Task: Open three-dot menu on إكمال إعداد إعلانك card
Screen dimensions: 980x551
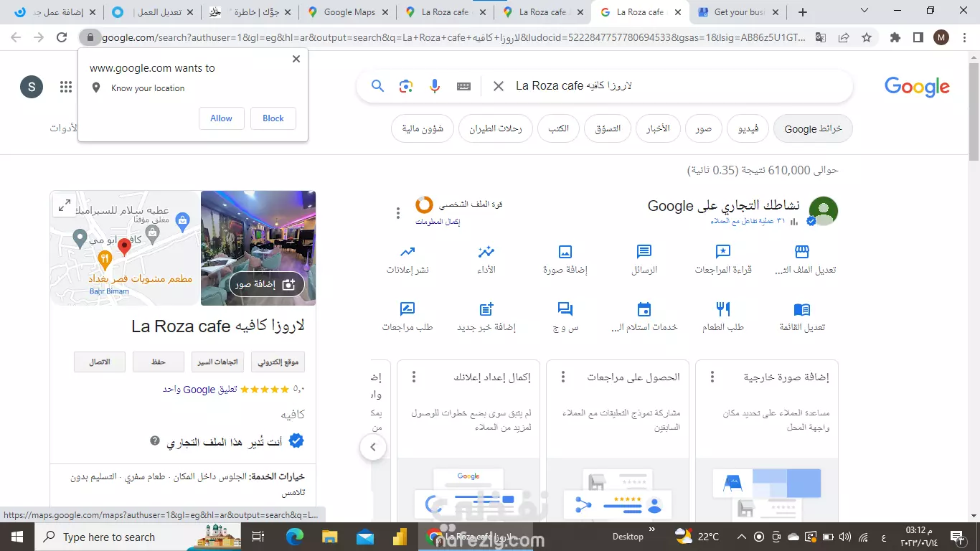Action: click(414, 377)
